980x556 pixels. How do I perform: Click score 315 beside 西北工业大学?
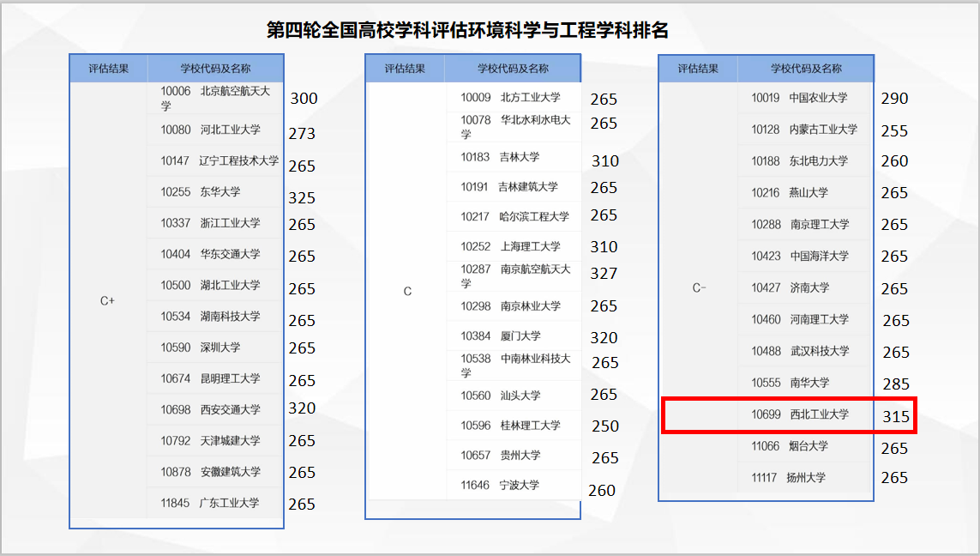coord(896,416)
